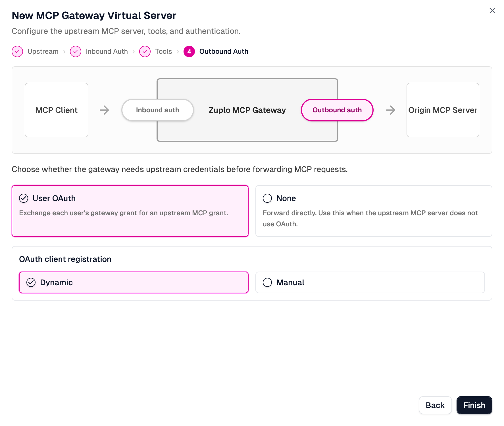This screenshot has width=504, height=426.
Task: Click the Inbound Auth checkmark icon
Action: [76, 51]
